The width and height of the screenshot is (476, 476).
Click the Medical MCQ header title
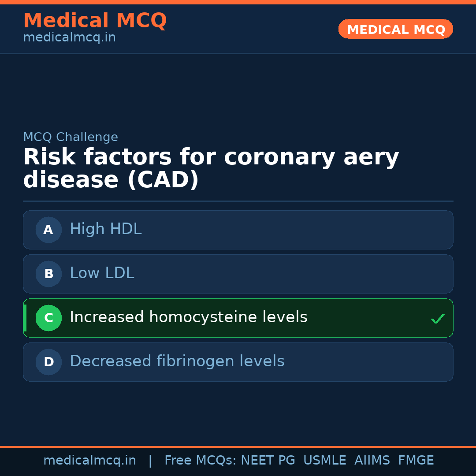(x=95, y=21)
